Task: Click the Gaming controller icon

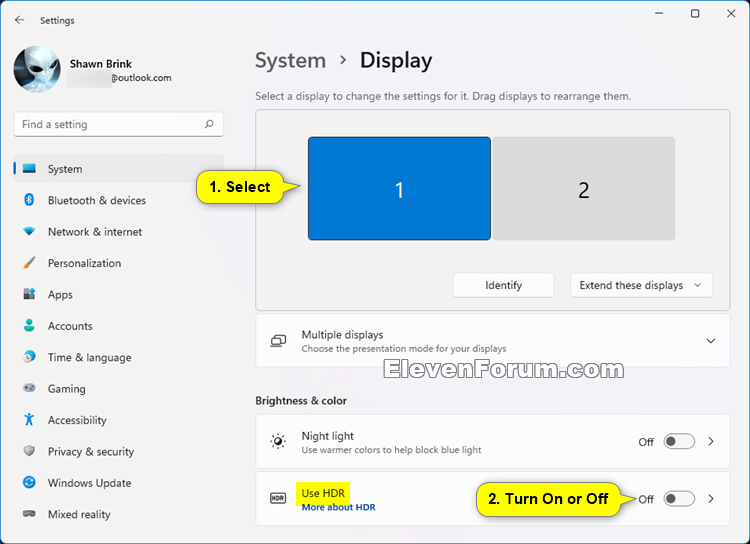Action: tap(29, 388)
